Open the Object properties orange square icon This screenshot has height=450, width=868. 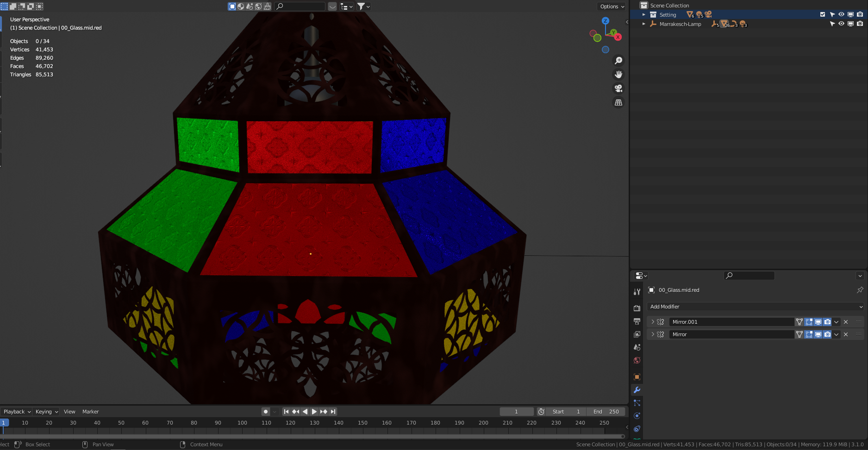tap(637, 377)
